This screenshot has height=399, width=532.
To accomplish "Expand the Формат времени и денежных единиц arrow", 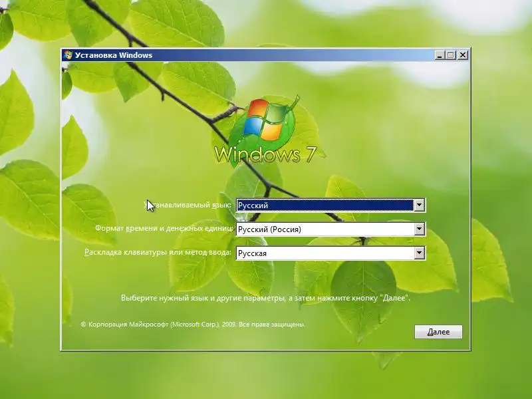I will (420, 229).
